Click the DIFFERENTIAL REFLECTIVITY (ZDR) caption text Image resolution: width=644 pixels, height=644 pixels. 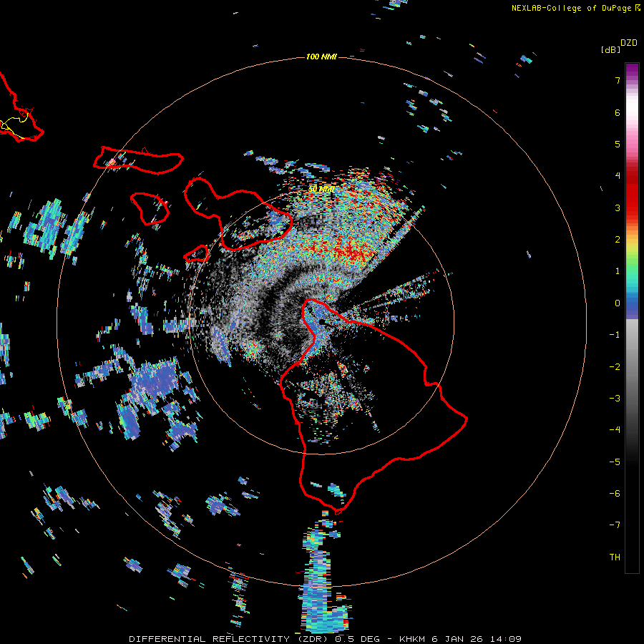(x=230, y=639)
